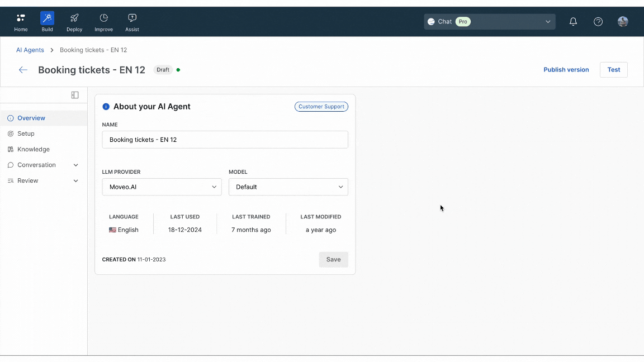Click the Publish version link
The image size is (644, 362).
coord(566,70)
